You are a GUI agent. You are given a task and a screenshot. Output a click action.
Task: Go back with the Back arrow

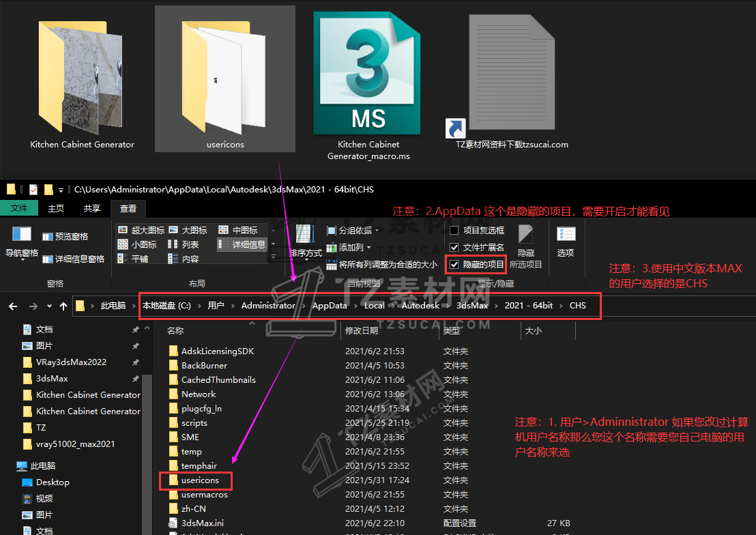(13, 306)
